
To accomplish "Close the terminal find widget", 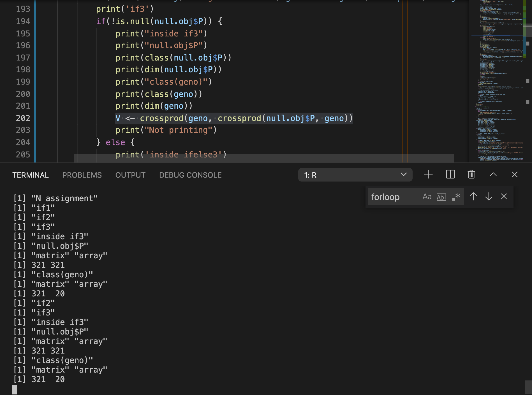I will (504, 197).
